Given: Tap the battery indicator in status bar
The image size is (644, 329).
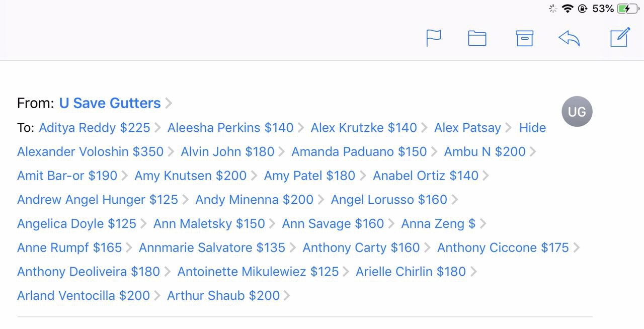Looking at the screenshot, I should tap(628, 9).
